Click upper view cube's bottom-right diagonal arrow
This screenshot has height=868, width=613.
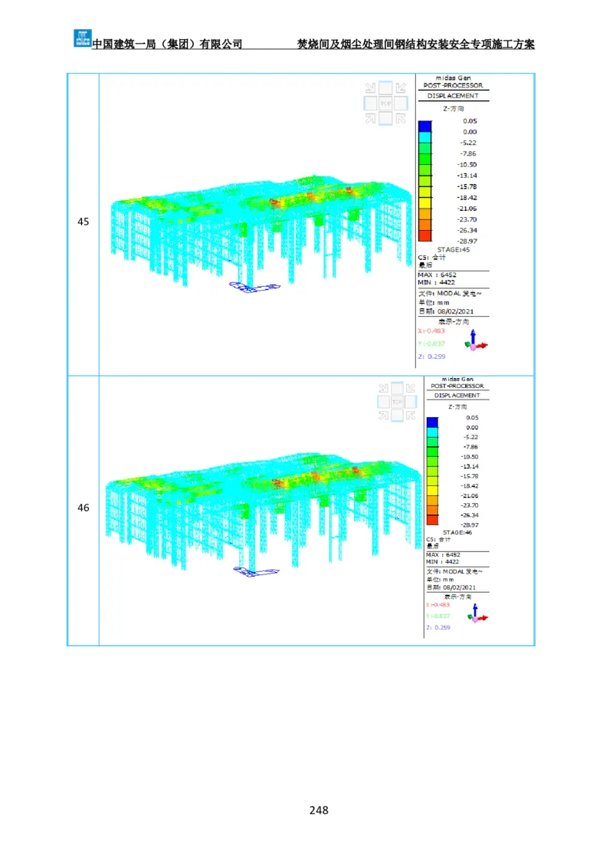(x=401, y=118)
